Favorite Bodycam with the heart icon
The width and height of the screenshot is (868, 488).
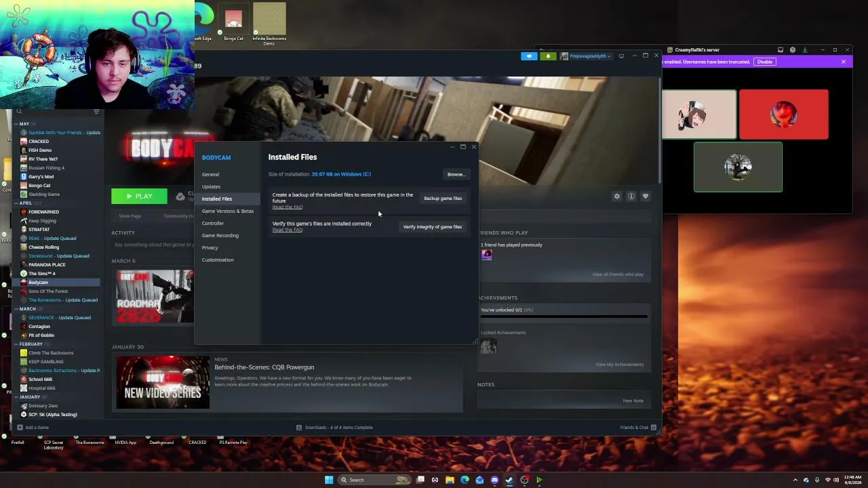[x=646, y=197]
